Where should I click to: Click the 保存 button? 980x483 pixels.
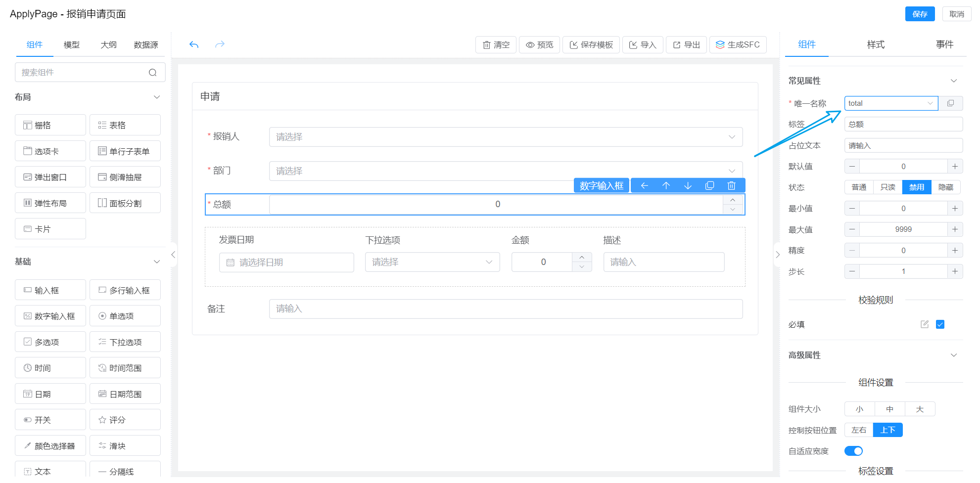pyautogui.click(x=920, y=14)
